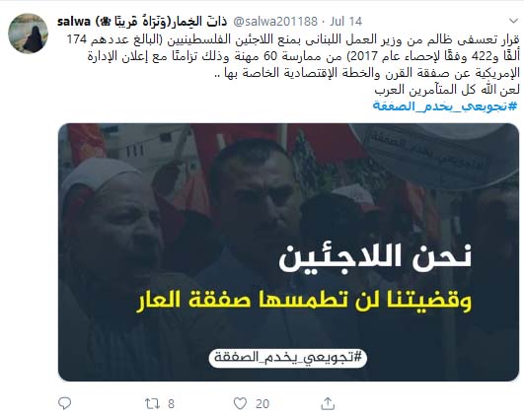Open the share tweet upload icon

click(328, 403)
